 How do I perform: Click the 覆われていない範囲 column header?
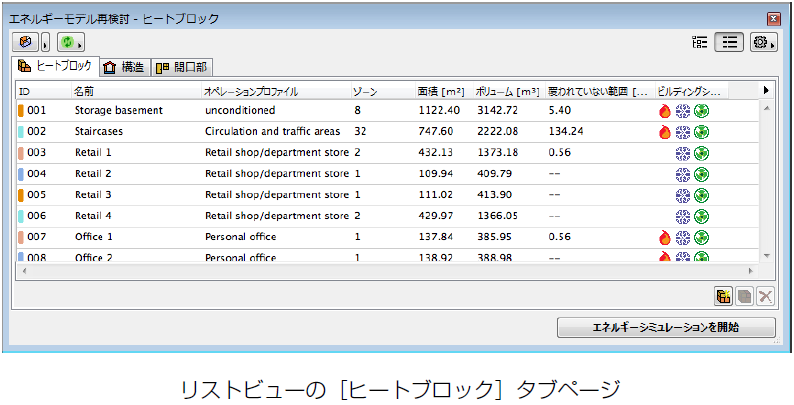click(600, 91)
